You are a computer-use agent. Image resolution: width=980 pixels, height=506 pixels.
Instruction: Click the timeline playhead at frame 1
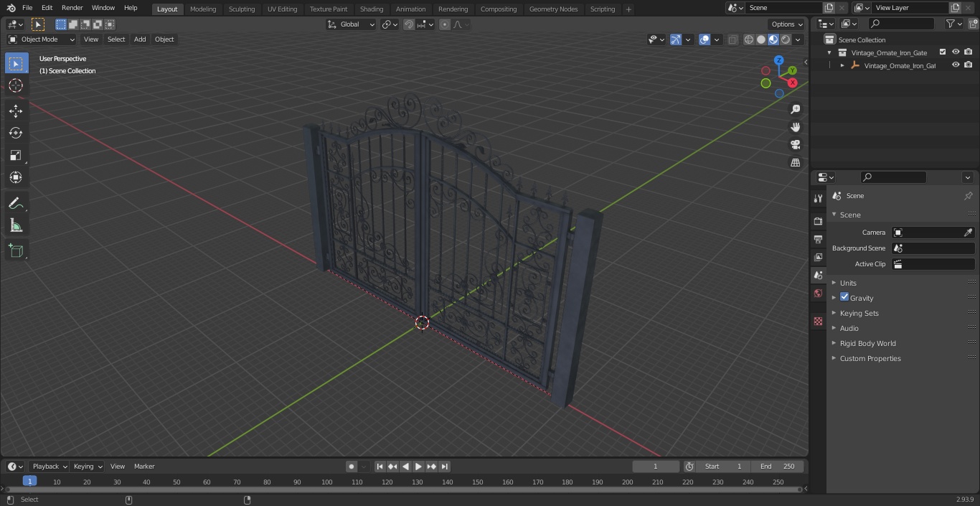[29, 482]
